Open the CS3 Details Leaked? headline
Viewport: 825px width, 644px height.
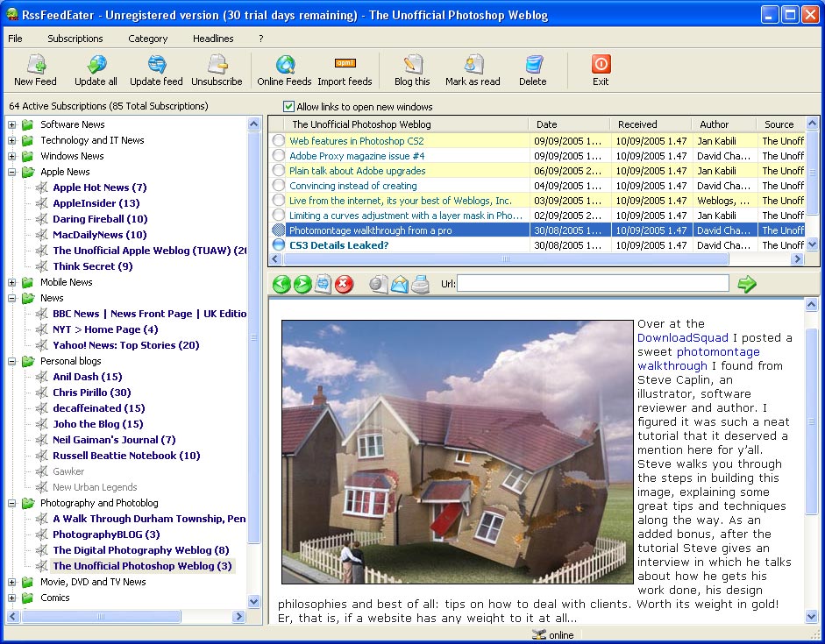click(338, 245)
